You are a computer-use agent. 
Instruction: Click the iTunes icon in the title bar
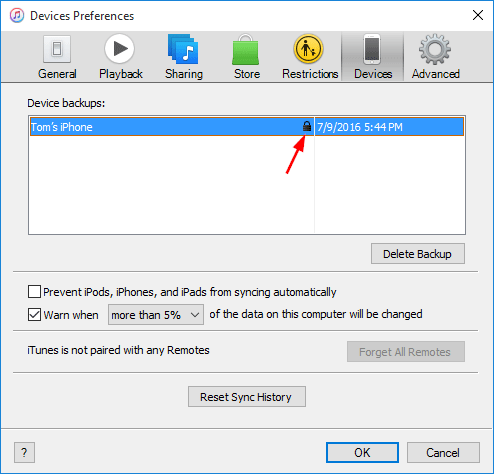[x=17, y=15]
